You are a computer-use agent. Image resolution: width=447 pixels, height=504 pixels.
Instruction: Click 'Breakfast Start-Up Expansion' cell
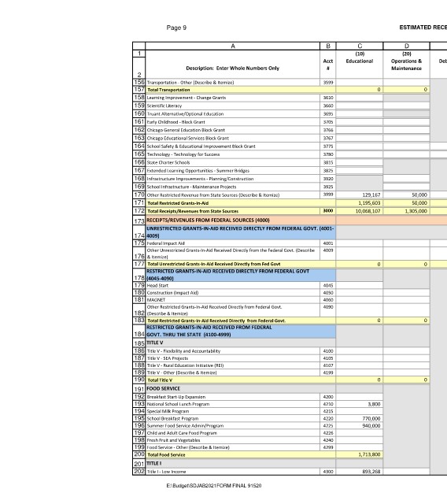point(233,397)
